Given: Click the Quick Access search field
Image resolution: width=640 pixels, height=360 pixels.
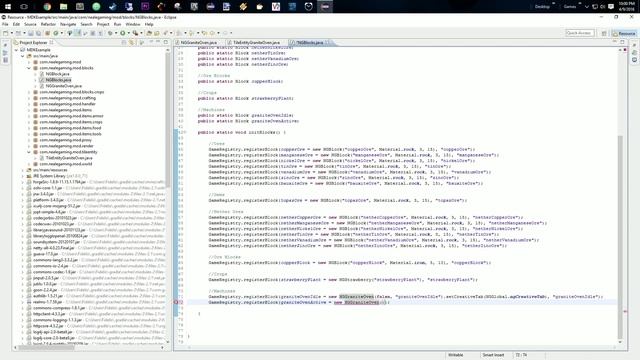Looking at the screenshot, I should click(x=580, y=33).
